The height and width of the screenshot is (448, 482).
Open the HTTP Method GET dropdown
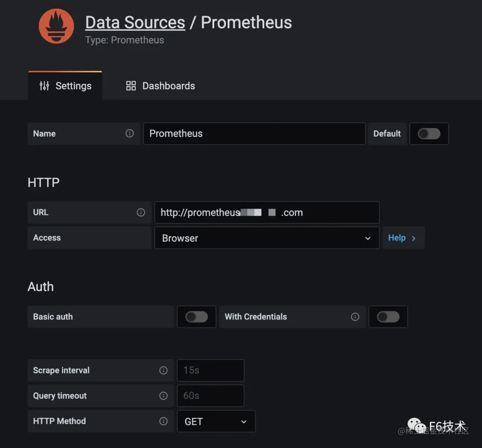[216, 422]
